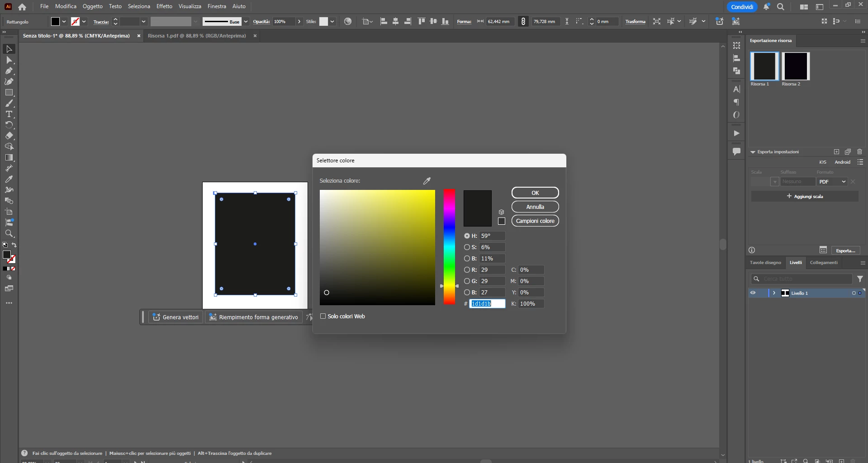Click the hex color input field
The width and height of the screenshot is (868, 463).
pos(487,304)
